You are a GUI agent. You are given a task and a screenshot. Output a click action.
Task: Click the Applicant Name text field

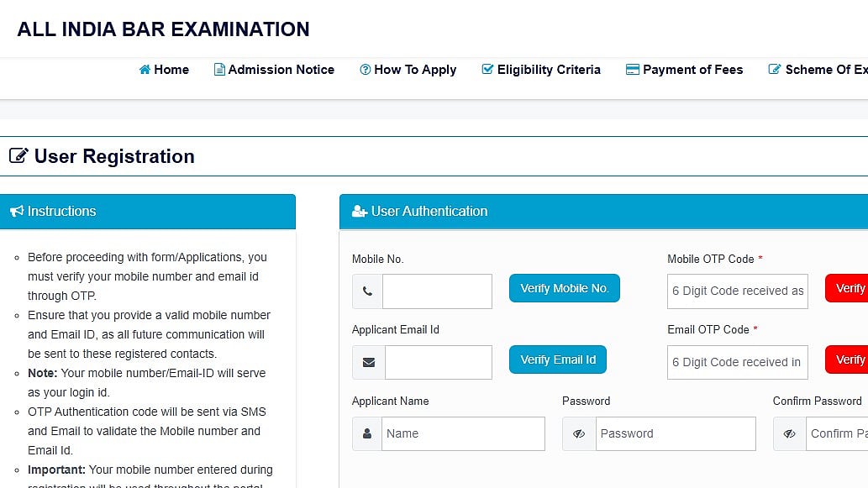tap(463, 434)
